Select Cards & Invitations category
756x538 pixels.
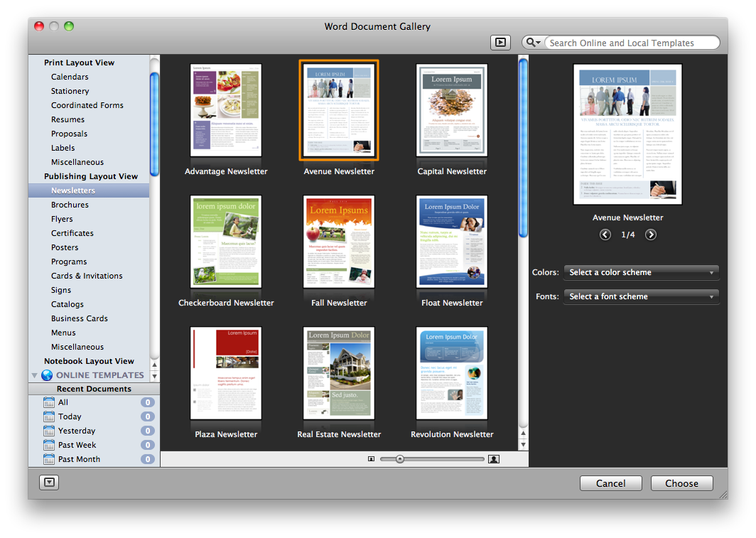87,276
